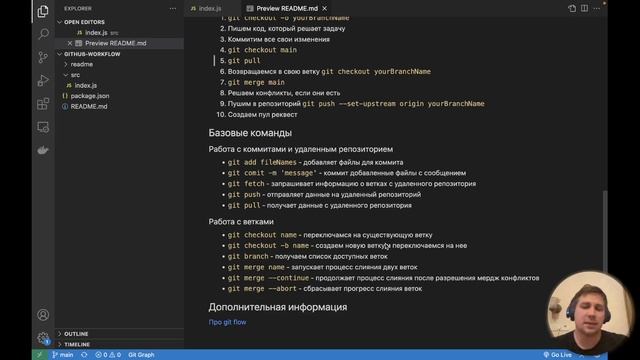
Task: Click the presenter webcam thumbnail
Action: pos(590,312)
